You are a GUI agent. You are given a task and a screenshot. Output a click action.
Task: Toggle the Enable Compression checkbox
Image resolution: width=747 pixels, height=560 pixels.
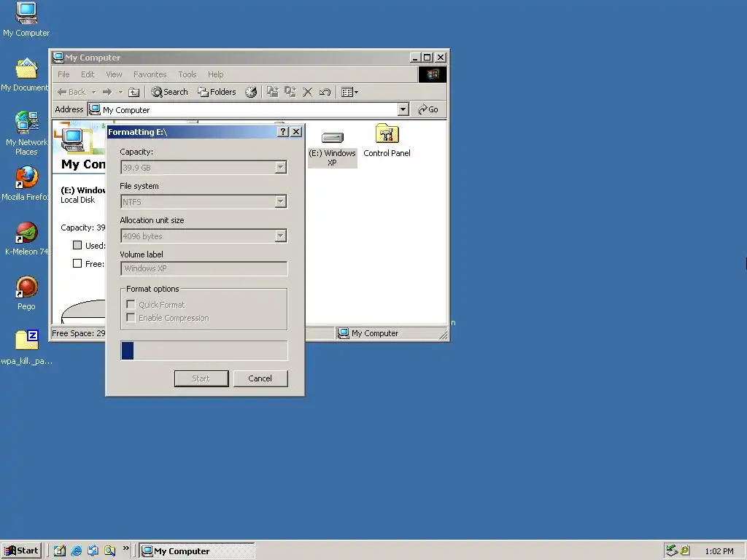131,318
